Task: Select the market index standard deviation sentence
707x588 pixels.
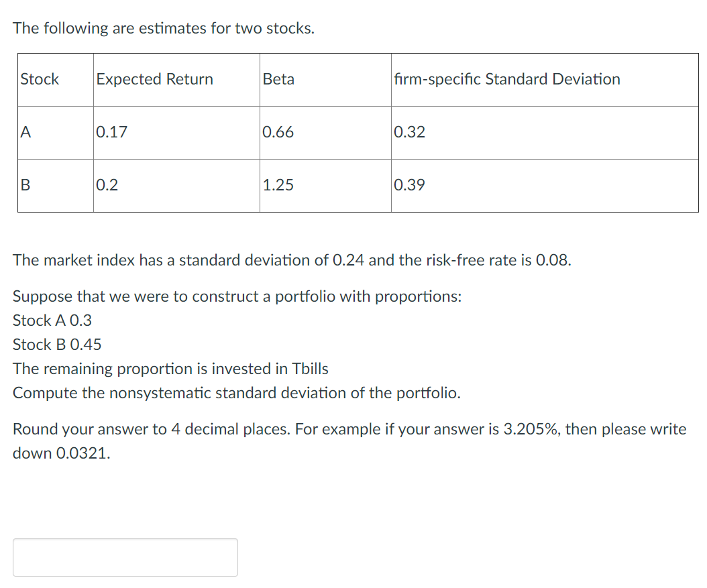Action: (x=290, y=260)
